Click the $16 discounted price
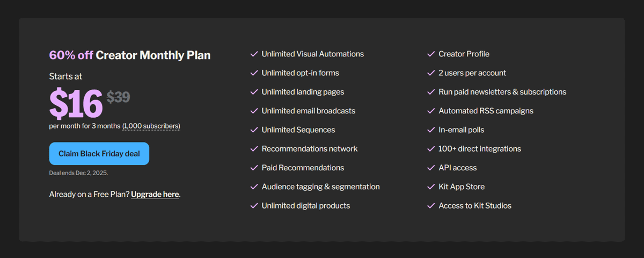 76,103
